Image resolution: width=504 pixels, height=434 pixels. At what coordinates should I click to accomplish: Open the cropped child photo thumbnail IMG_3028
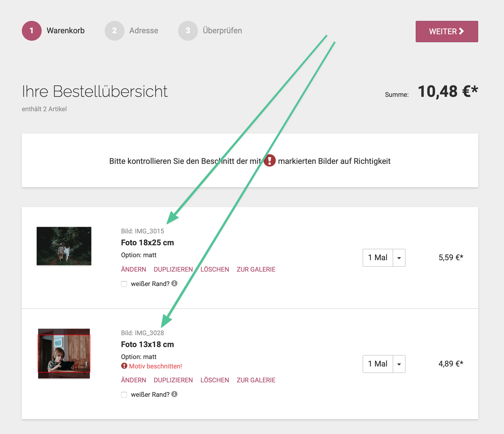[x=64, y=353]
